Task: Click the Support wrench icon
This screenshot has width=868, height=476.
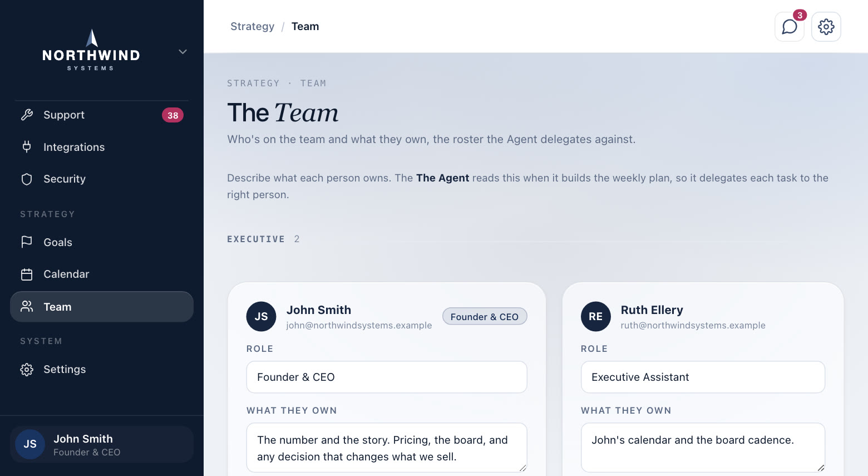Action: coord(27,115)
